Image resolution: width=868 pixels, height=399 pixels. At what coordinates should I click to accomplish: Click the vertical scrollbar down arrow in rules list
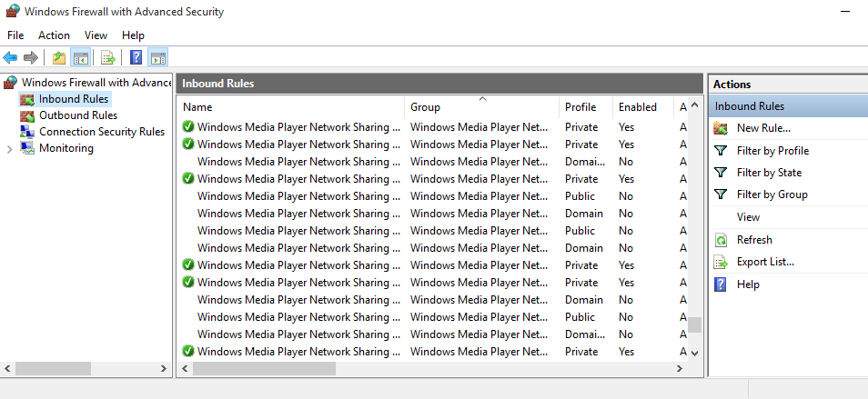(695, 353)
